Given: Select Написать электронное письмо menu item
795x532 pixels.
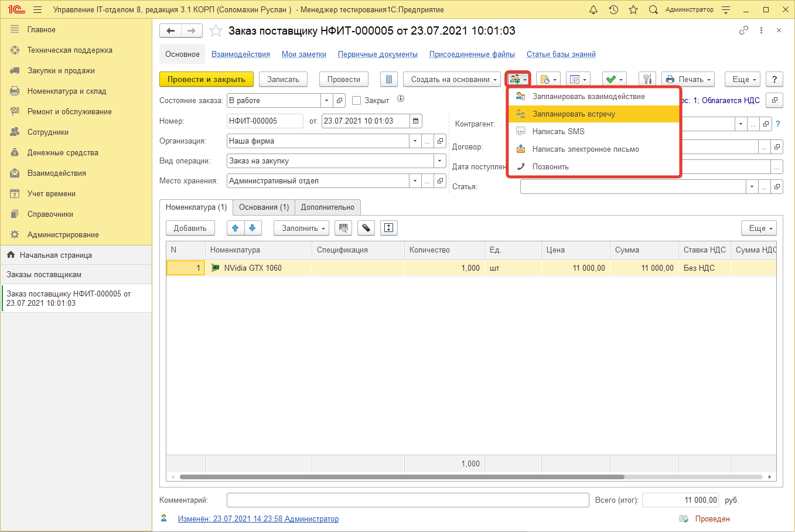Looking at the screenshot, I should point(585,149).
